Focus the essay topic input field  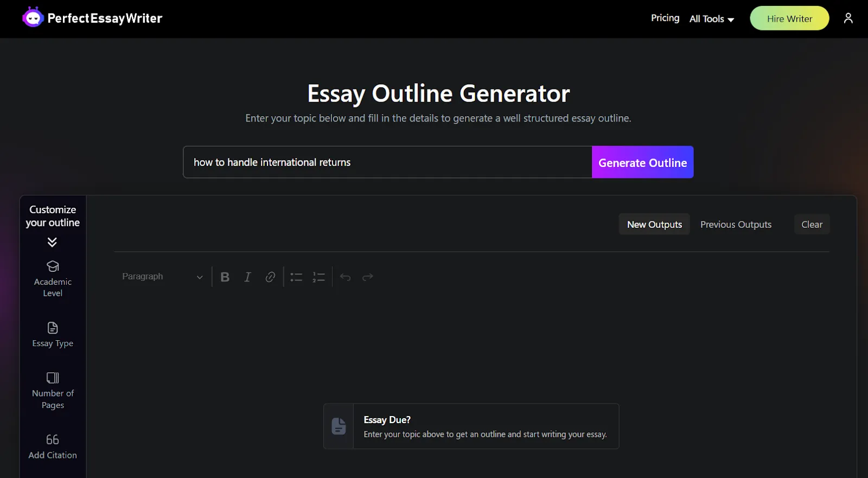click(x=387, y=162)
